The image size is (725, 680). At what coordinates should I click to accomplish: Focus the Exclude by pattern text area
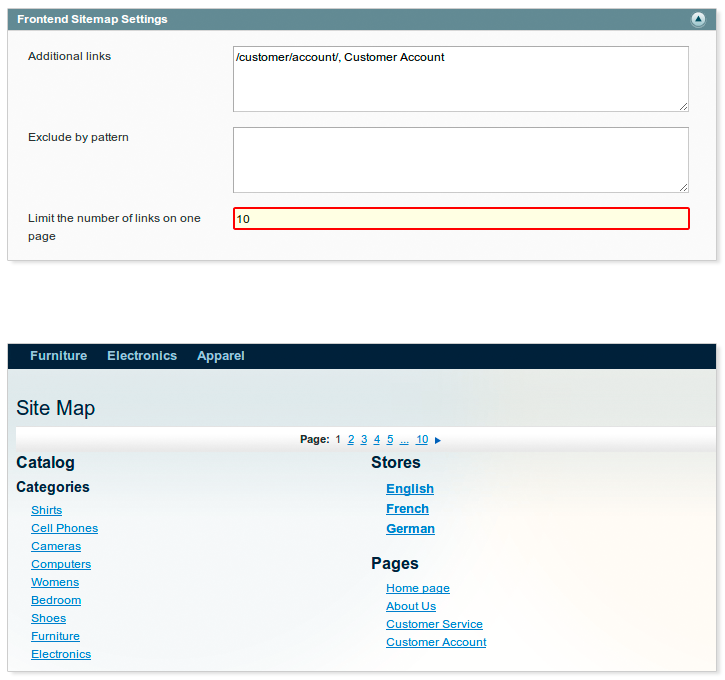(460, 160)
